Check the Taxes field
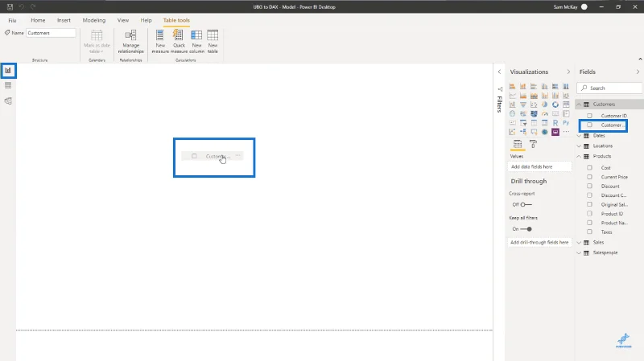 [589, 232]
